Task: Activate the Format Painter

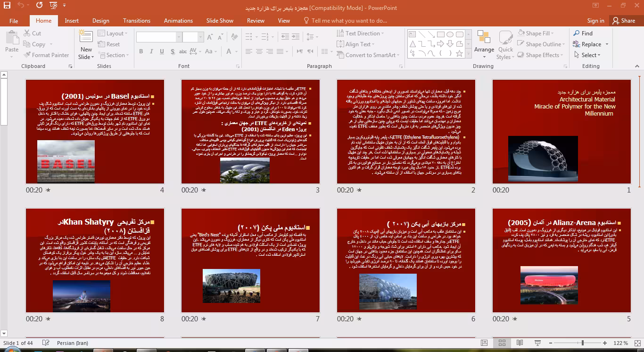Action: (46, 55)
